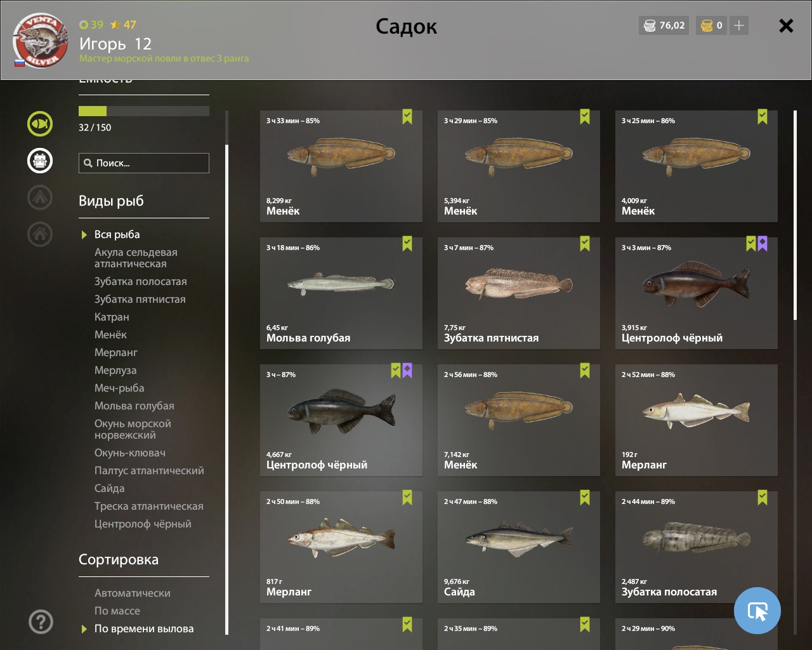Open help via question mark icon
Screen dimensions: 812x650
tap(41, 621)
